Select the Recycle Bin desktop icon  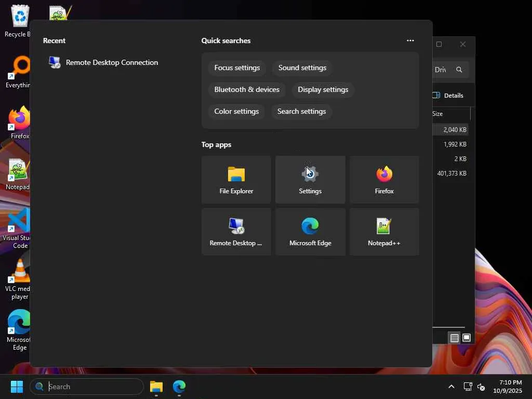[18, 21]
